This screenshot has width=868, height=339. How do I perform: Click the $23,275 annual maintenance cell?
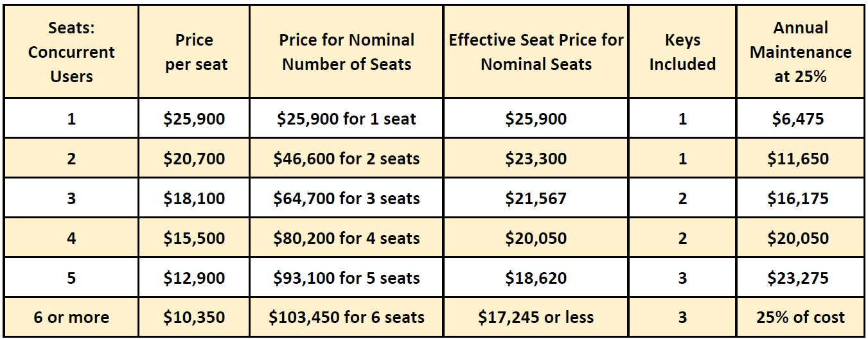[801, 278]
